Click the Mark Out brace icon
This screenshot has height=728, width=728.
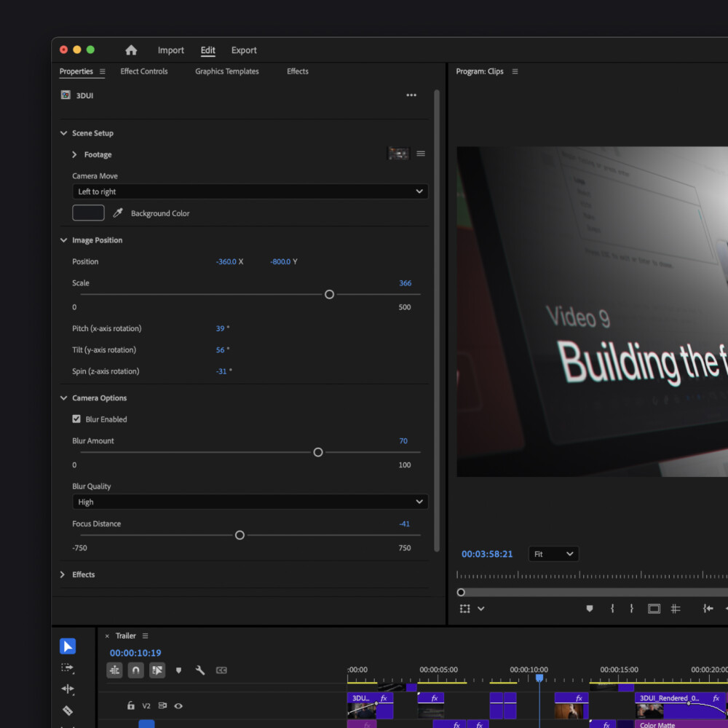click(631, 608)
